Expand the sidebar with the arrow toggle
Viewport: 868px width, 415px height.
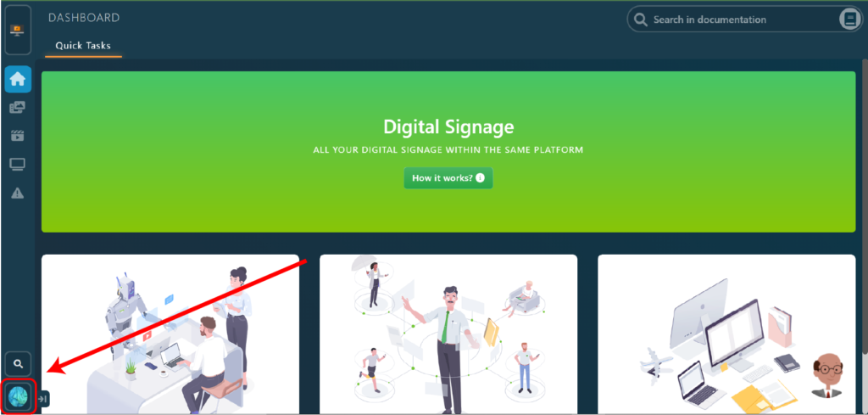42,398
